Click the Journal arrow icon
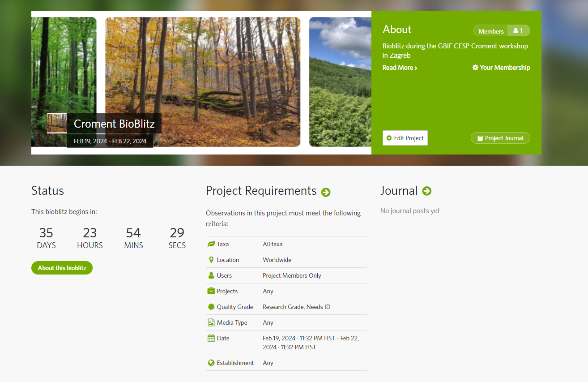 [x=427, y=191]
